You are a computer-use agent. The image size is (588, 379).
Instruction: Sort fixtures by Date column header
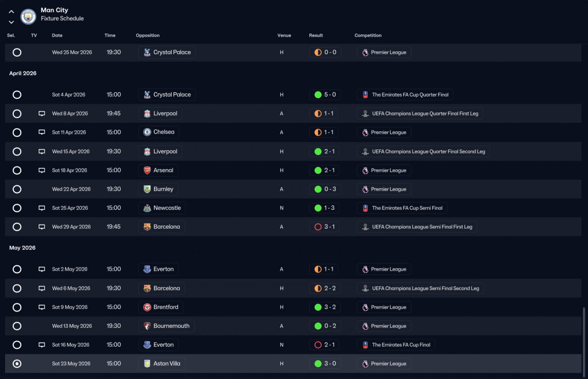[57, 35]
